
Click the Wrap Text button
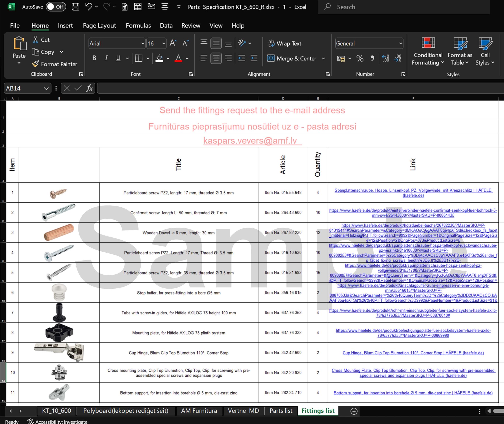point(285,43)
